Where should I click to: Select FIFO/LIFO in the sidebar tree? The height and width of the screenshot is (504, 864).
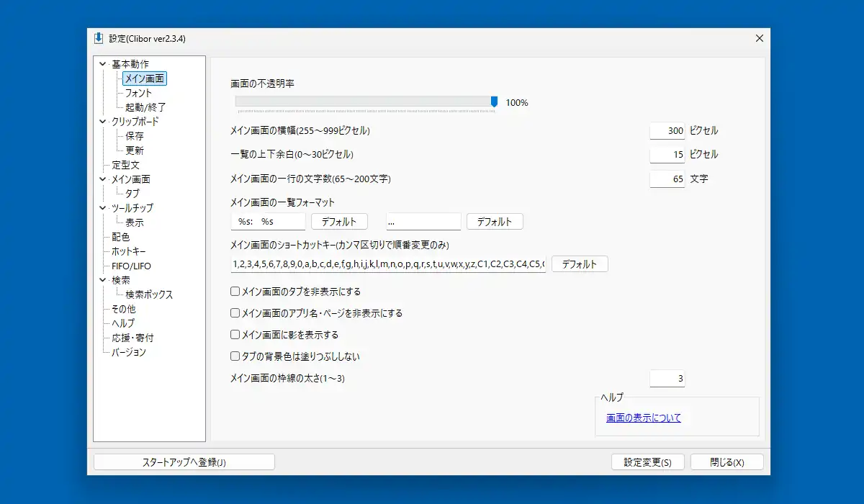131,266
